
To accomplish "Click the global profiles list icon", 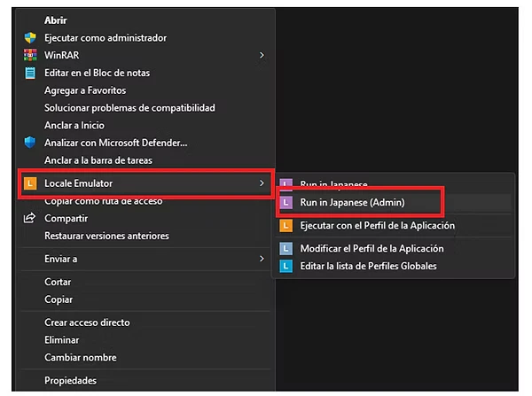I will 286,266.
